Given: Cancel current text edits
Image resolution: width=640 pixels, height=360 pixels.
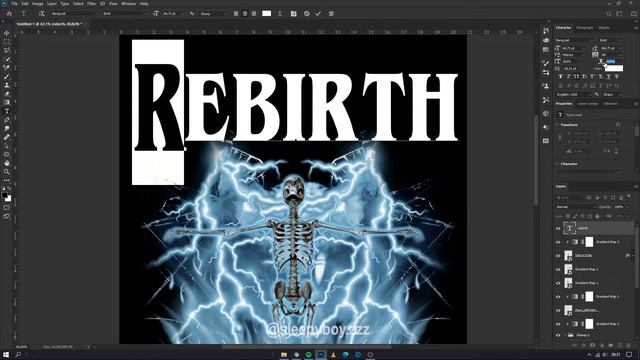Looking at the screenshot, I should [307, 13].
